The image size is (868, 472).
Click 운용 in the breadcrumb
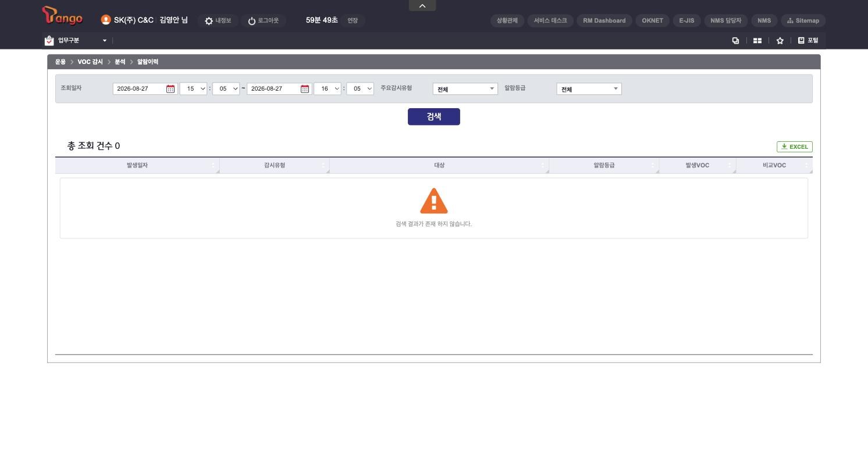61,62
